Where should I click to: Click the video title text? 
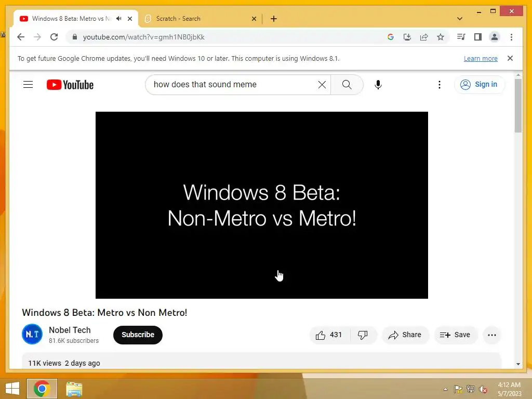coord(104,312)
